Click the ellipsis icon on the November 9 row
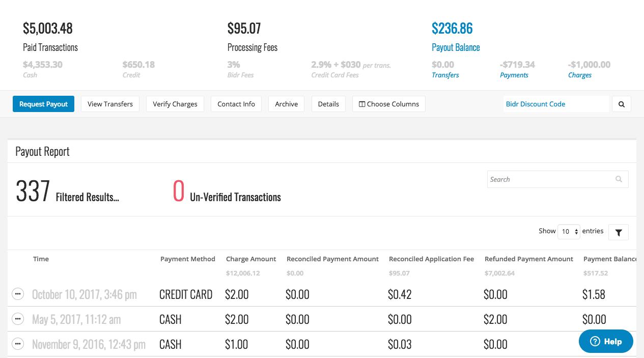 [x=18, y=344]
